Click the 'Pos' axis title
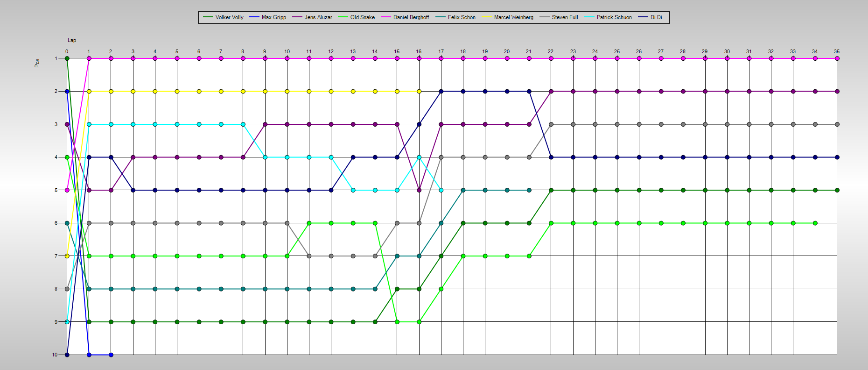The image size is (868, 370). 37,63
